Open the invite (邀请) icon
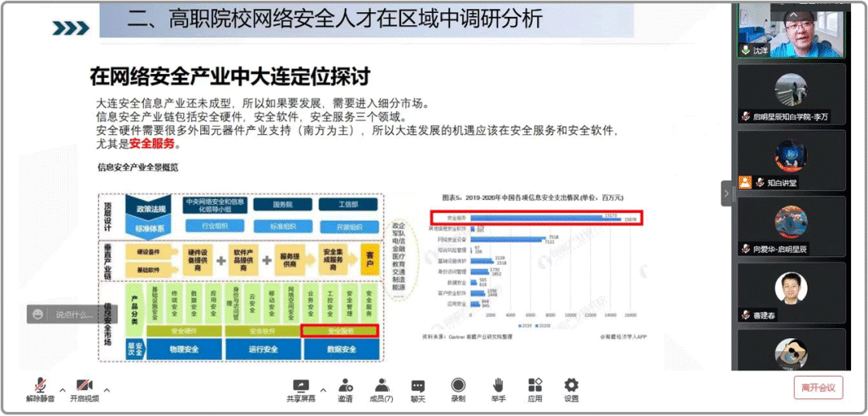This screenshot has height=416, width=868. coord(345,388)
